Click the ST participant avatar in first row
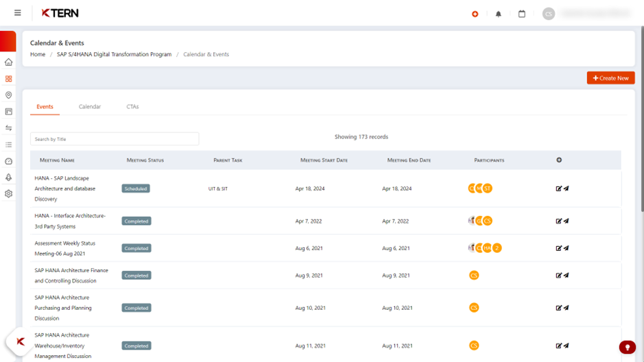Image resolution: width=644 pixels, height=362 pixels. pyautogui.click(x=488, y=189)
